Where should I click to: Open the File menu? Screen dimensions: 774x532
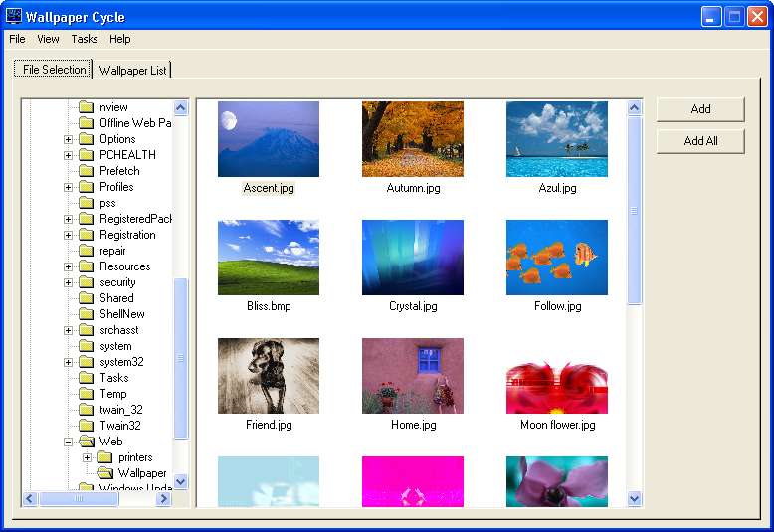17,39
